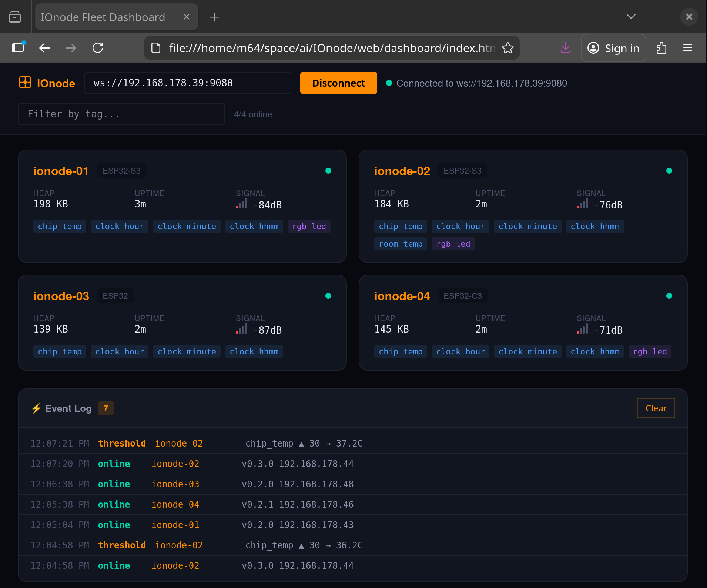Click the signal bars icon on ionode-04
This screenshot has width=707, height=588.
pyautogui.click(x=582, y=329)
